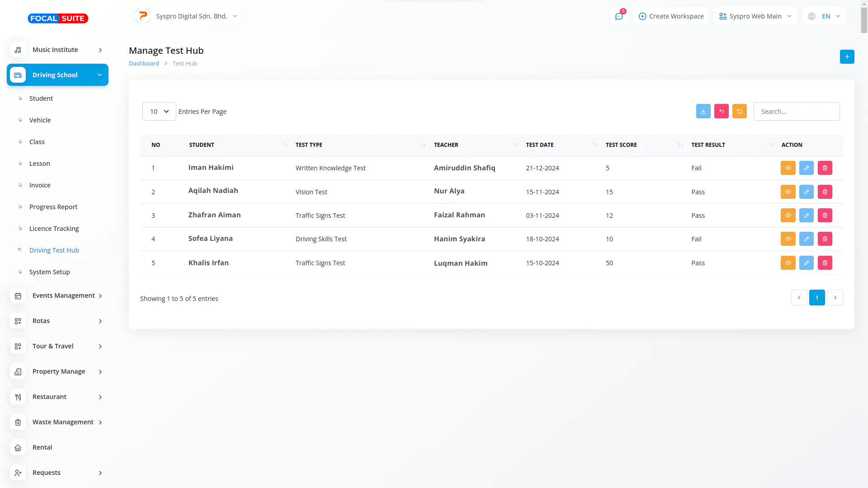868x488 pixels.
Task: Click the blue download/export icon
Action: coord(703,112)
